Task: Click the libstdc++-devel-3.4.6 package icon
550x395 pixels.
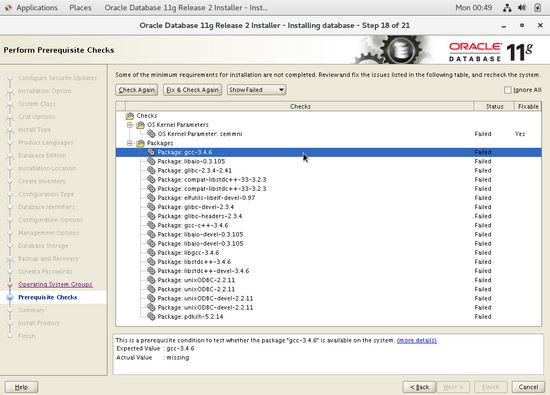Action: pyautogui.click(x=151, y=271)
